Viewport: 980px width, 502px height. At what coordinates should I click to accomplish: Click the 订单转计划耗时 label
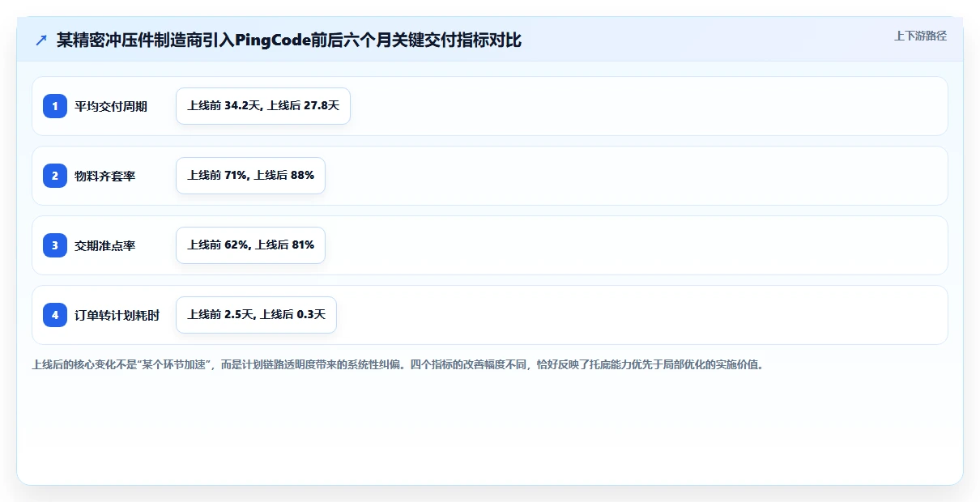pyautogui.click(x=117, y=315)
